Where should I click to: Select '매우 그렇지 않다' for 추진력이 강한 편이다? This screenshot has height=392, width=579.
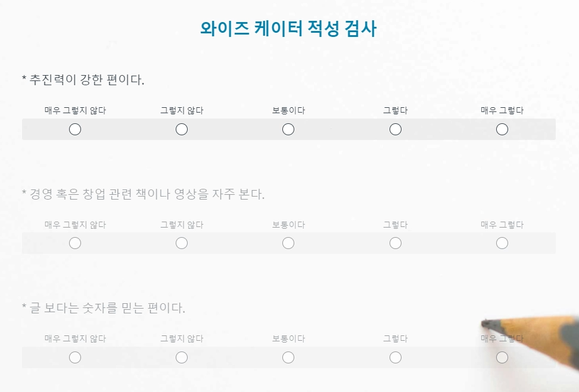coord(75,129)
